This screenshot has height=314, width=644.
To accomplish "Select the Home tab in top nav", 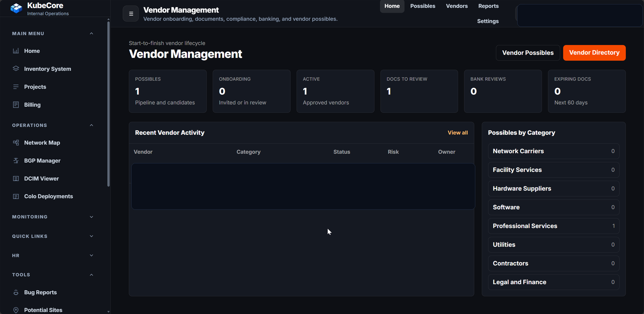I will [x=392, y=6].
